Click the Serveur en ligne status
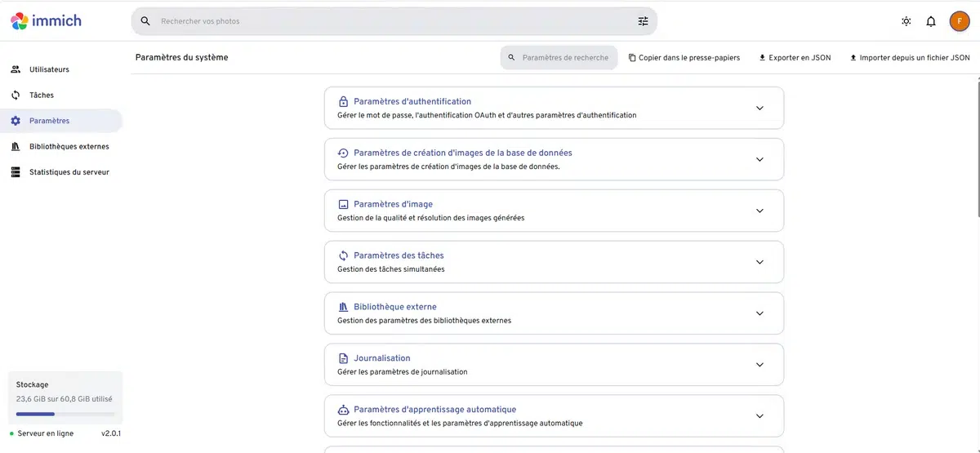980x453 pixels. pos(41,433)
